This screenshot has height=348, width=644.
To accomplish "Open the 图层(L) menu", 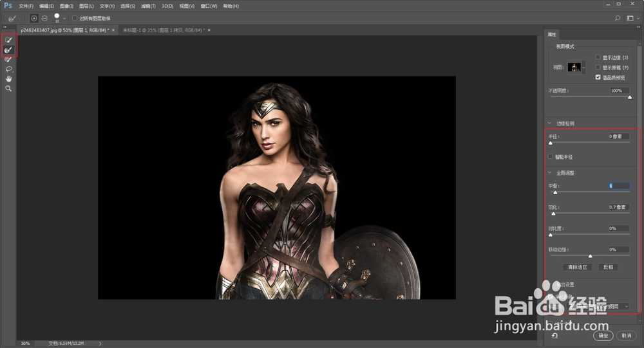I will [x=86, y=6].
